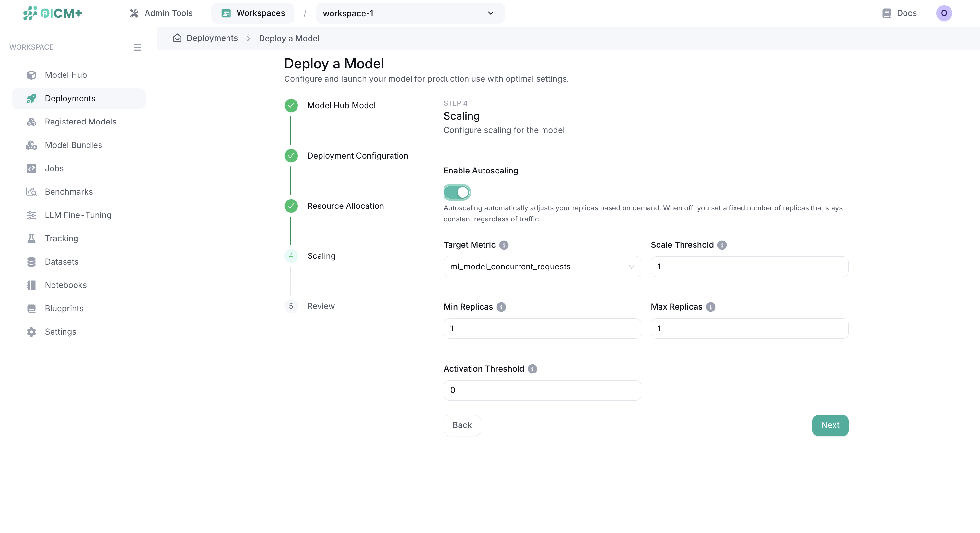Open LLM Fine-Tuning settings
980x533 pixels.
tap(78, 215)
